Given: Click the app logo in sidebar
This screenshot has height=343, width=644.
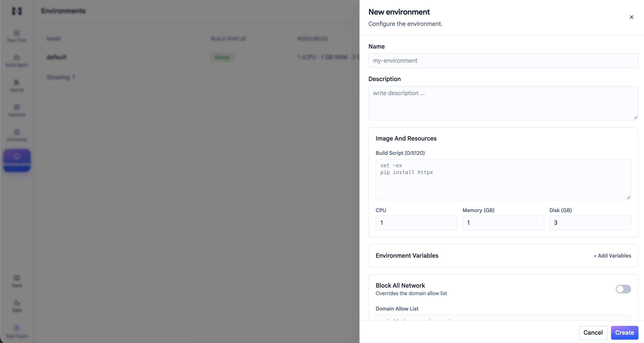Looking at the screenshot, I should 17,11.
